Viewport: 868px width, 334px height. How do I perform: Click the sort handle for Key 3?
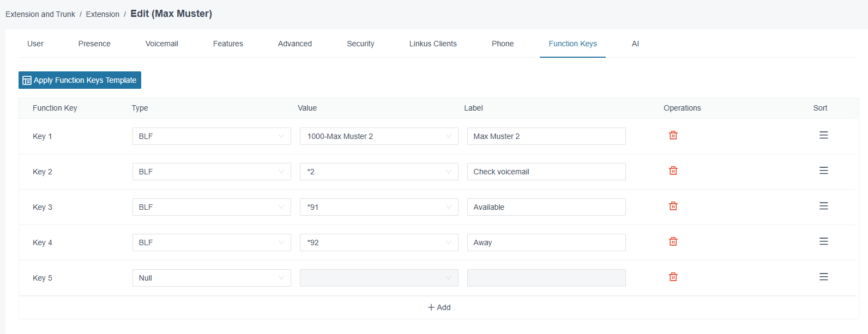click(x=824, y=206)
